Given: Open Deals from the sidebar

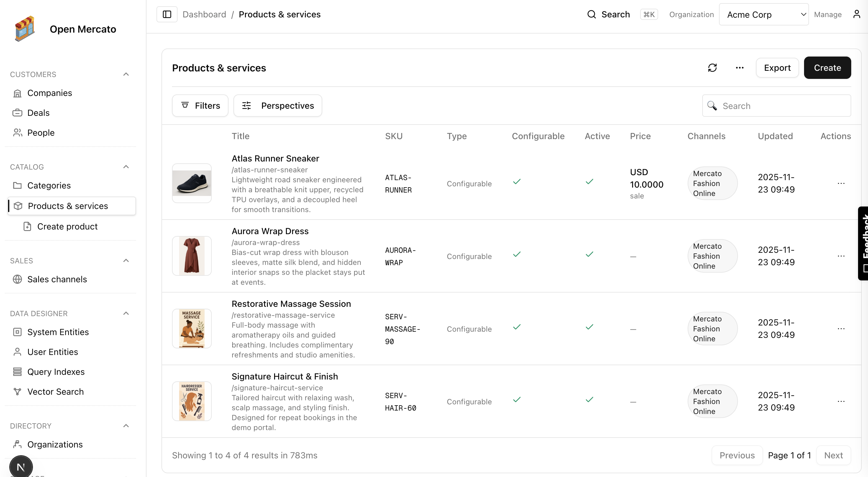Looking at the screenshot, I should tap(38, 113).
